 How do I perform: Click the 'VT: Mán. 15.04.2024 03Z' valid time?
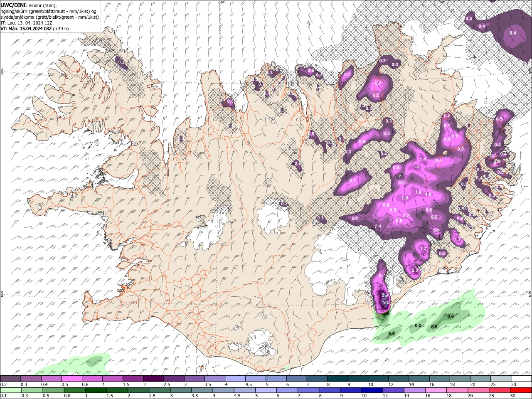[26, 29]
